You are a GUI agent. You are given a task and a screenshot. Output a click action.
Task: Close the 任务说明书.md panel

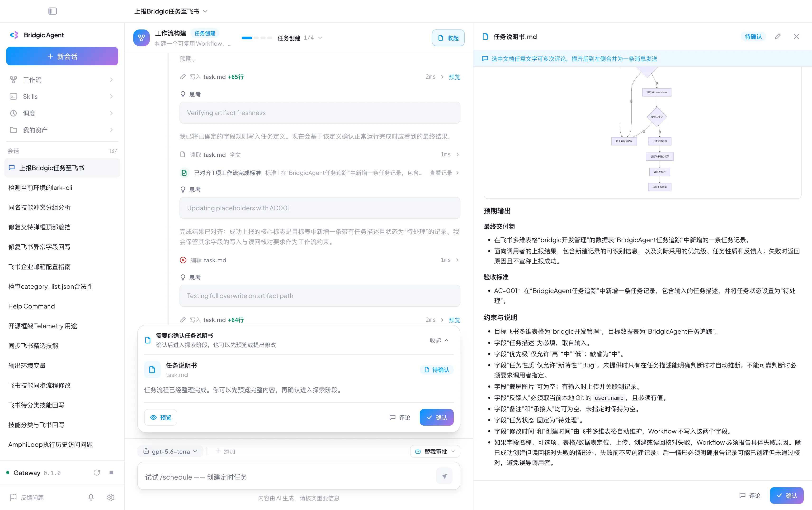point(796,36)
